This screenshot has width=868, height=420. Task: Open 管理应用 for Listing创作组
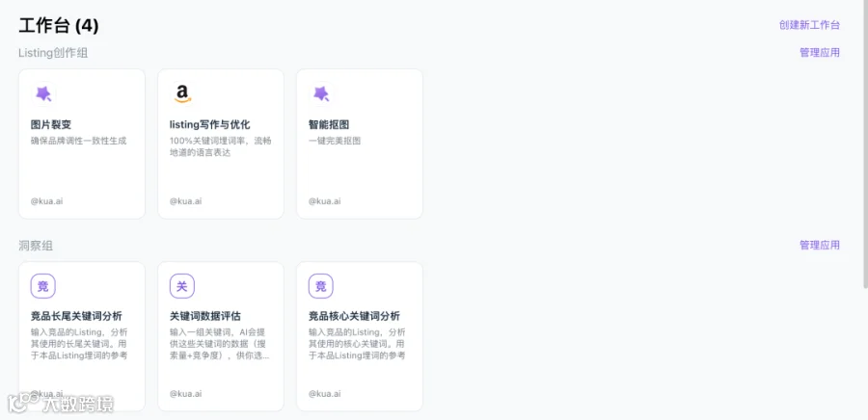click(819, 52)
